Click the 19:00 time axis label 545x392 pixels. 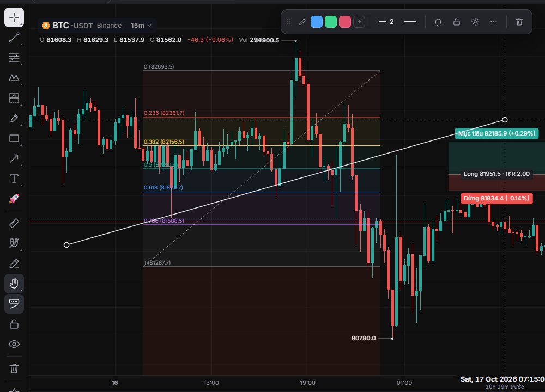tap(307, 383)
